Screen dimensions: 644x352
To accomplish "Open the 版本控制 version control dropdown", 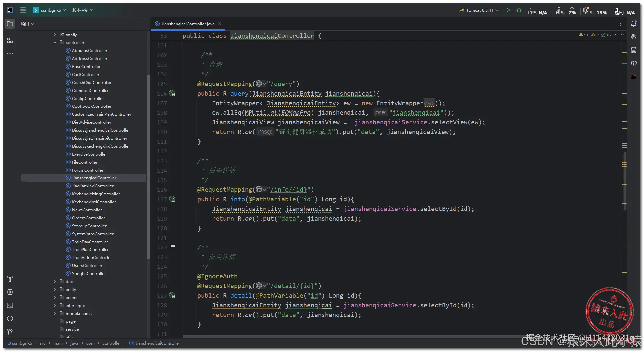I will (x=83, y=10).
